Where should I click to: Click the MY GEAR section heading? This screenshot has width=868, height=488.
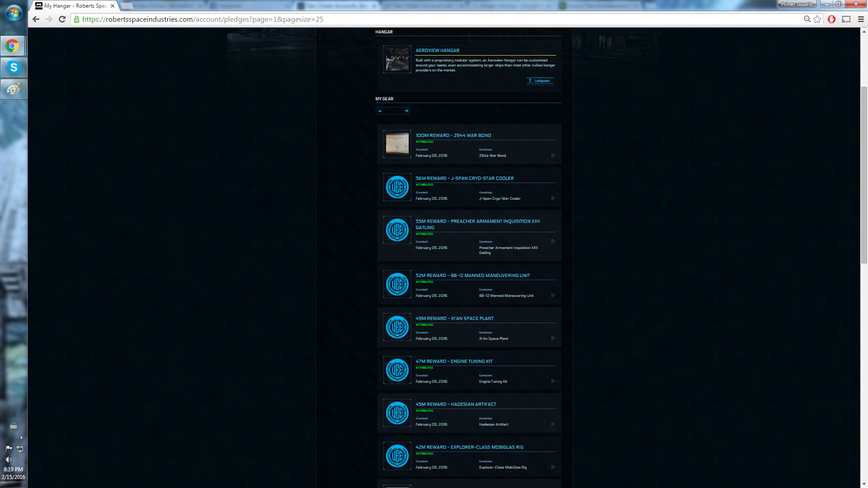[x=384, y=99]
